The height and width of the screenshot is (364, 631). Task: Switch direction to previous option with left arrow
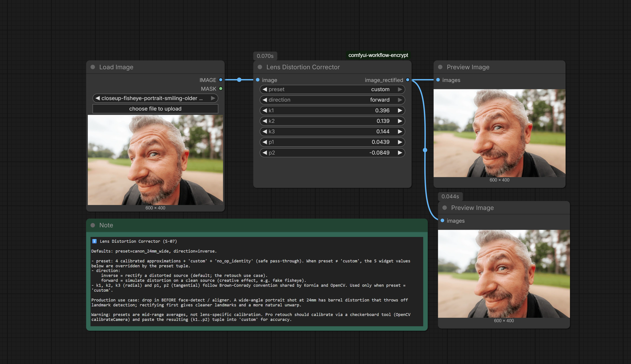coord(265,100)
